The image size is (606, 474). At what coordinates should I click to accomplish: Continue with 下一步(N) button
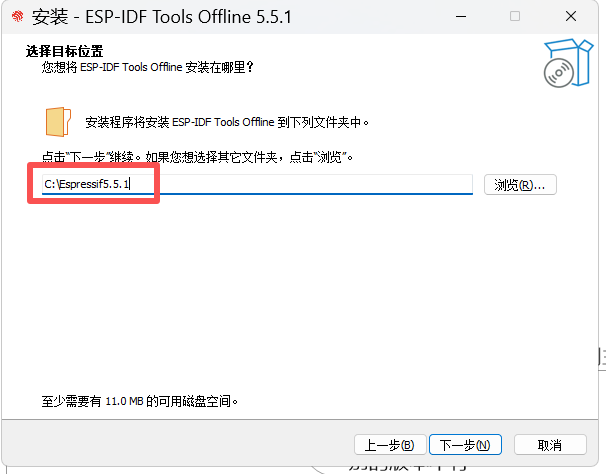(x=465, y=445)
